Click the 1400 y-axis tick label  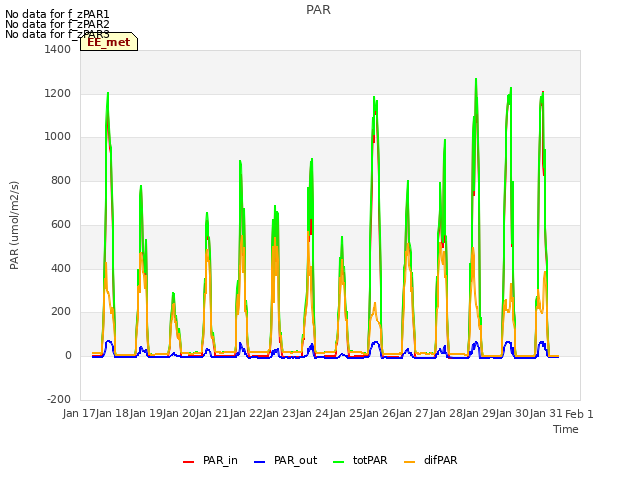pyautogui.click(x=58, y=49)
